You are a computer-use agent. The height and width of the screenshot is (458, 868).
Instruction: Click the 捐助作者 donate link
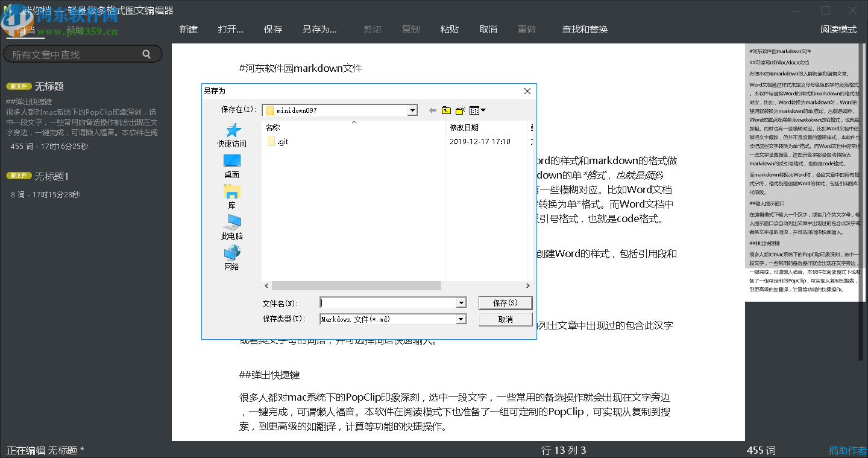848,450
